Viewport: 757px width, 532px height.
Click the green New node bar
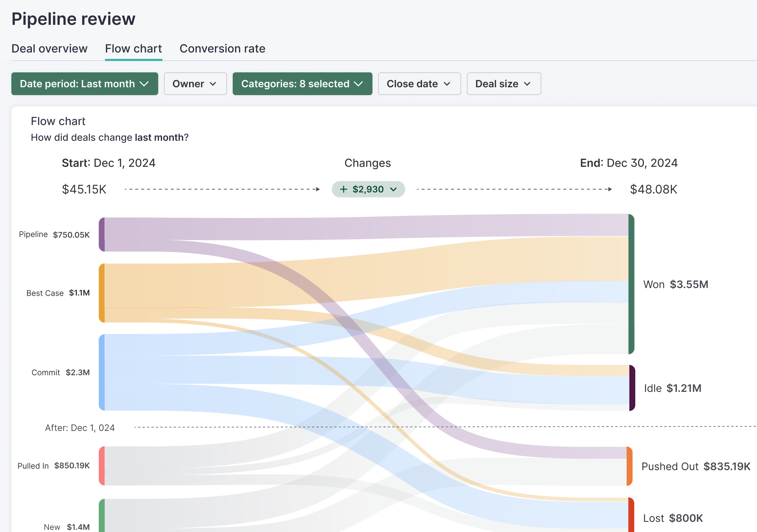pyautogui.click(x=102, y=516)
